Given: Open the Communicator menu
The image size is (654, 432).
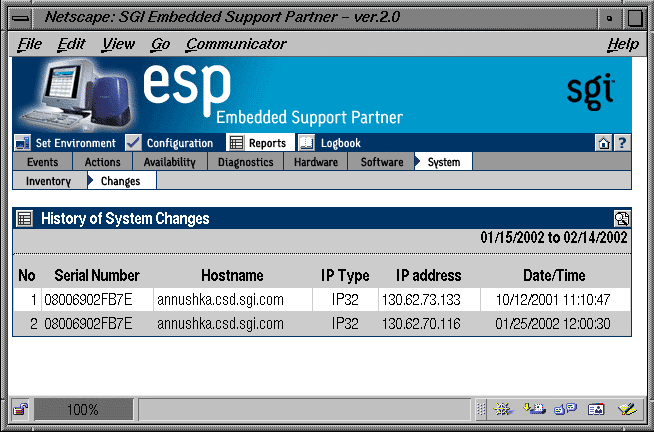Looking at the screenshot, I should [x=236, y=44].
